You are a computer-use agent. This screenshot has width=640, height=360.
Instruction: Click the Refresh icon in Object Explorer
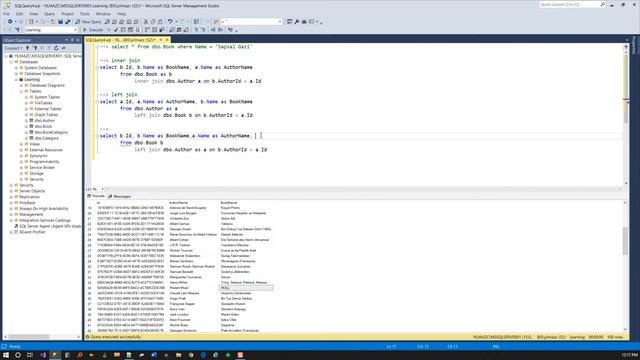(x=56, y=48)
